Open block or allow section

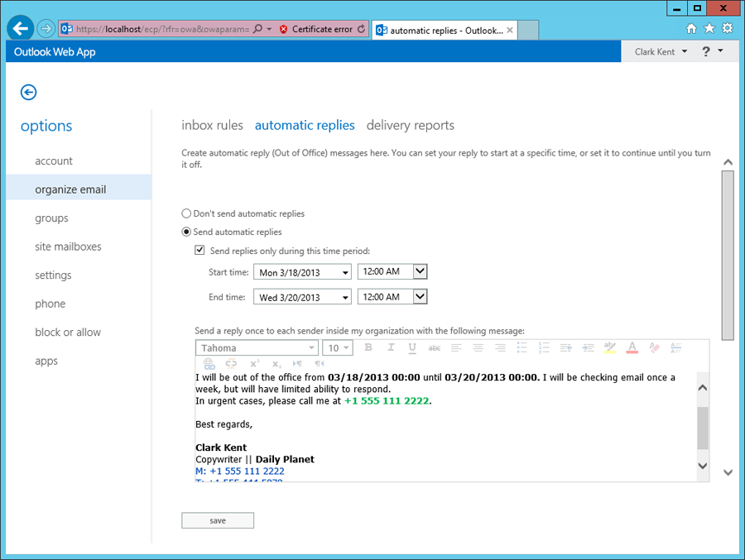click(68, 332)
